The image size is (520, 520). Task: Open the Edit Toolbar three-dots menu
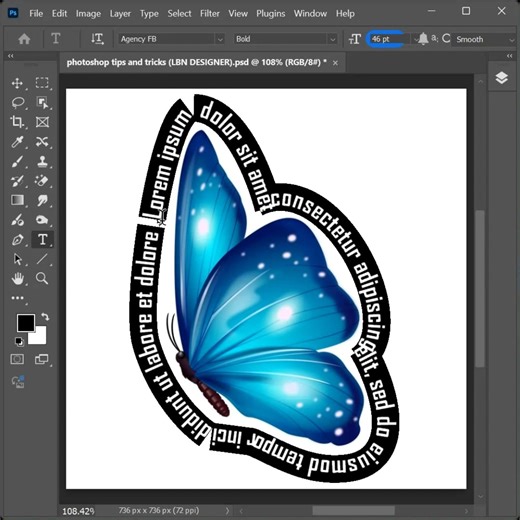(x=17, y=298)
